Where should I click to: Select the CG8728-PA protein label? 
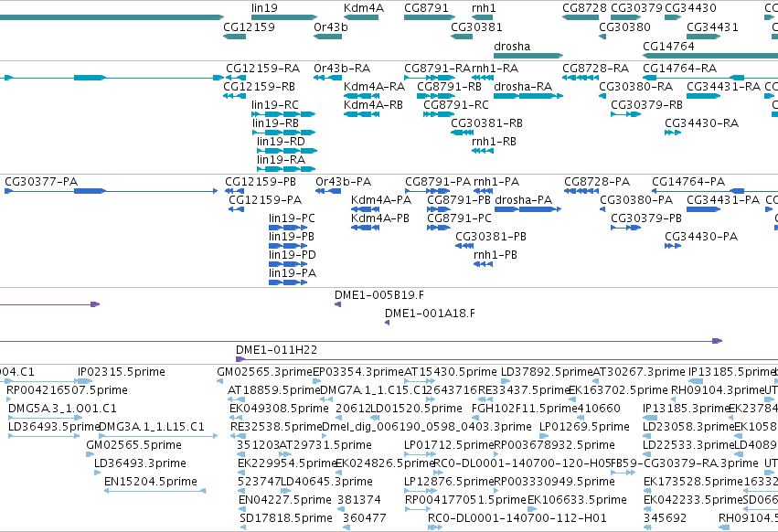pos(597,182)
